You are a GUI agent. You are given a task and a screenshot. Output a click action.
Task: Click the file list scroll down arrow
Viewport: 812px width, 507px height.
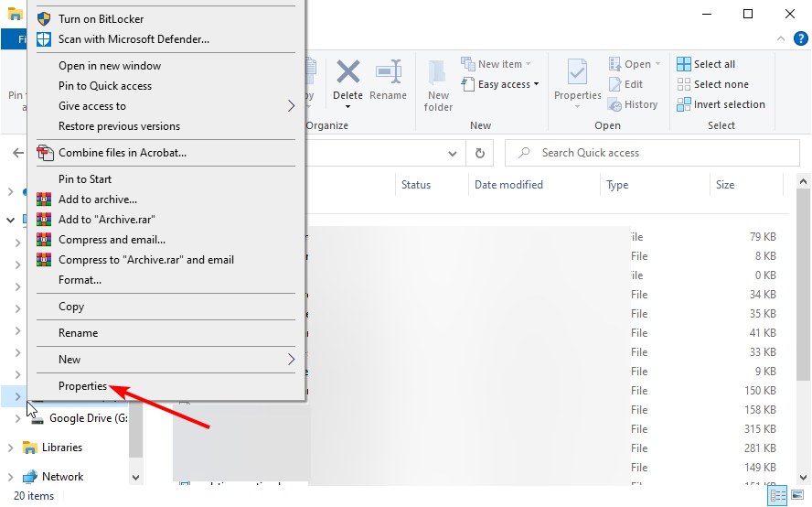[x=803, y=478]
